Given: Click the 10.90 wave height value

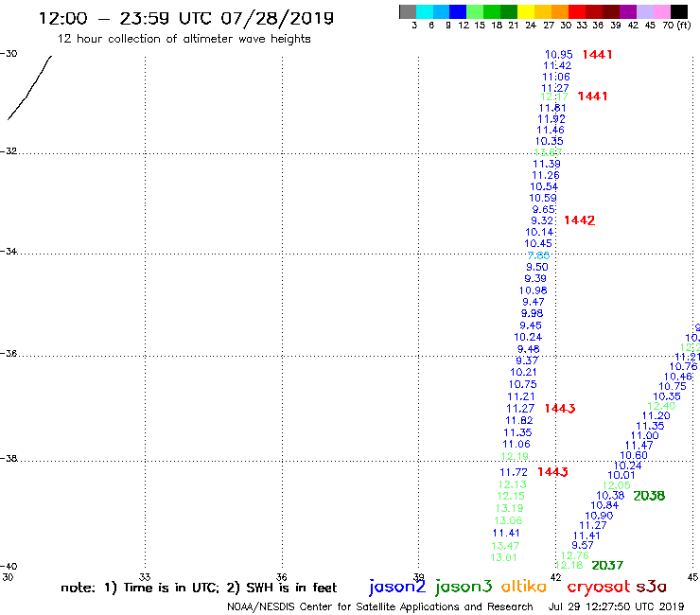Looking at the screenshot, I should pyautogui.click(x=599, y=516).
